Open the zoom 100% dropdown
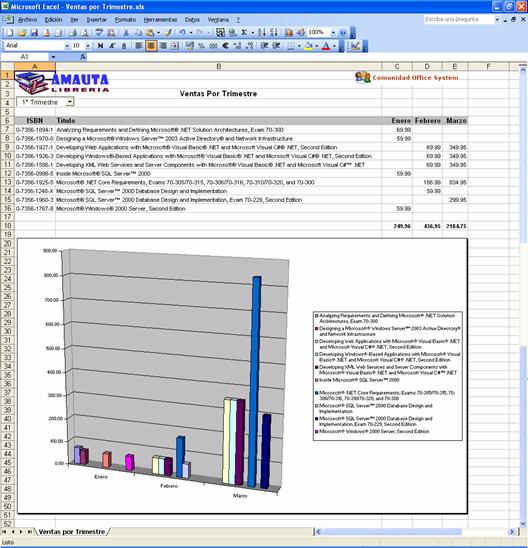 (x=333, y=33)
